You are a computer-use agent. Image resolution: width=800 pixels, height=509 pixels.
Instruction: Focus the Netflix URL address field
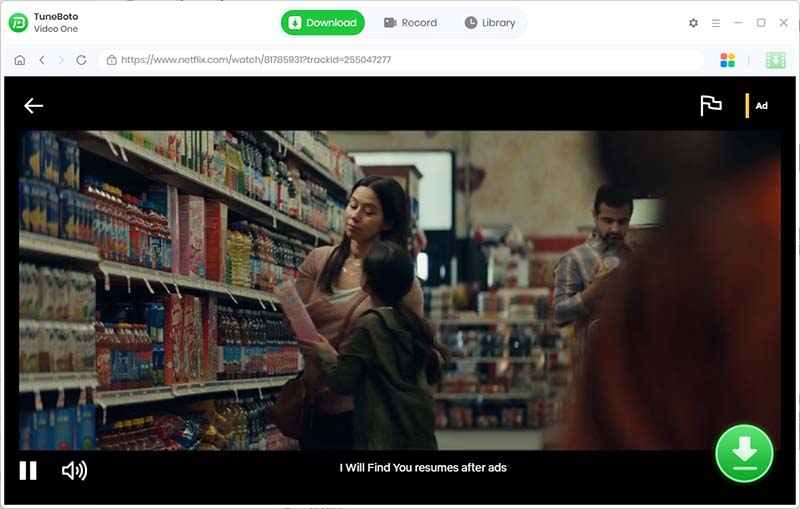401,60
